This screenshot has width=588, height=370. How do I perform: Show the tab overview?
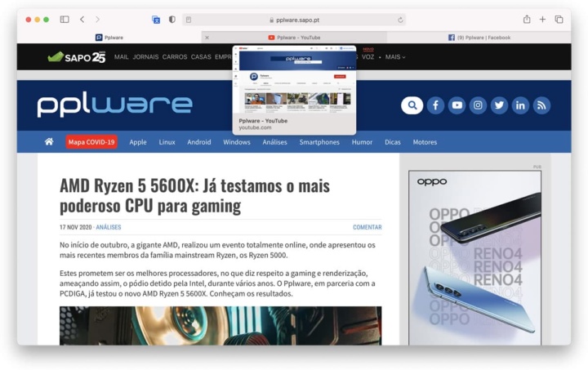559,19
